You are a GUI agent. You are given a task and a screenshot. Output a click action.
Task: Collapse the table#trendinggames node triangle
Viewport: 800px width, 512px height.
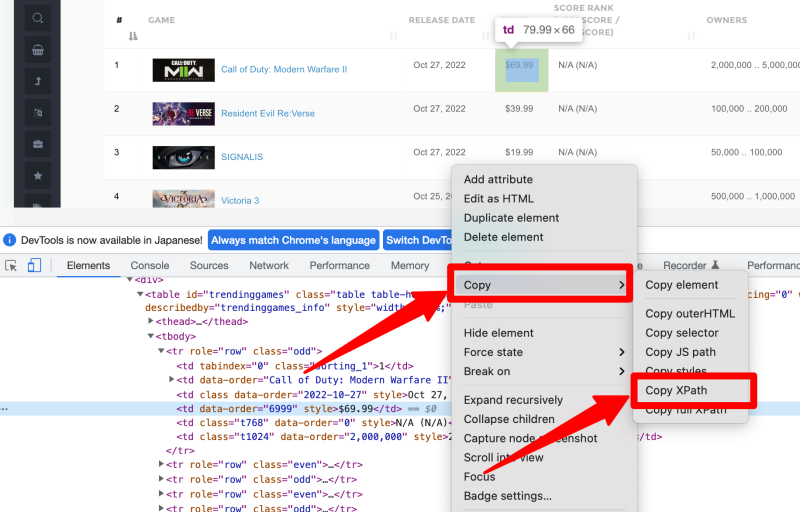(140, 294)
